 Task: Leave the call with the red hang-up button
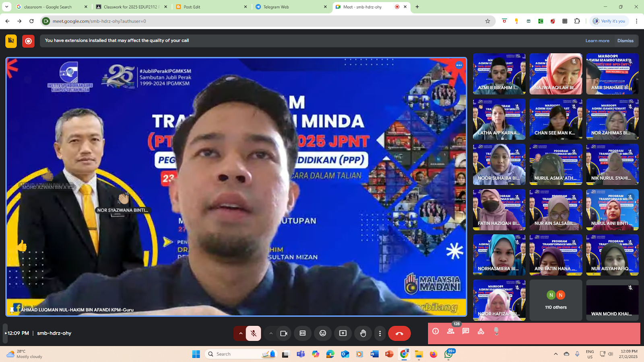[x=399, y=333]
